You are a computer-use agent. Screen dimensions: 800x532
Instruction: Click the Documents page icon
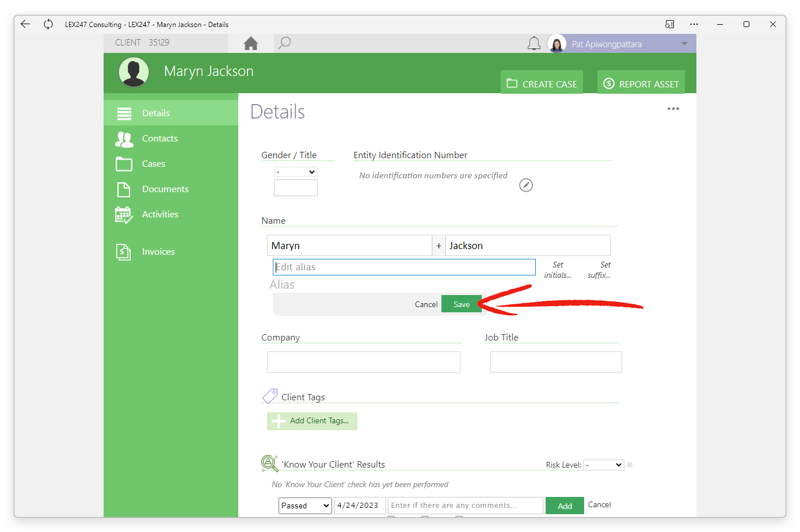(124, 189)
